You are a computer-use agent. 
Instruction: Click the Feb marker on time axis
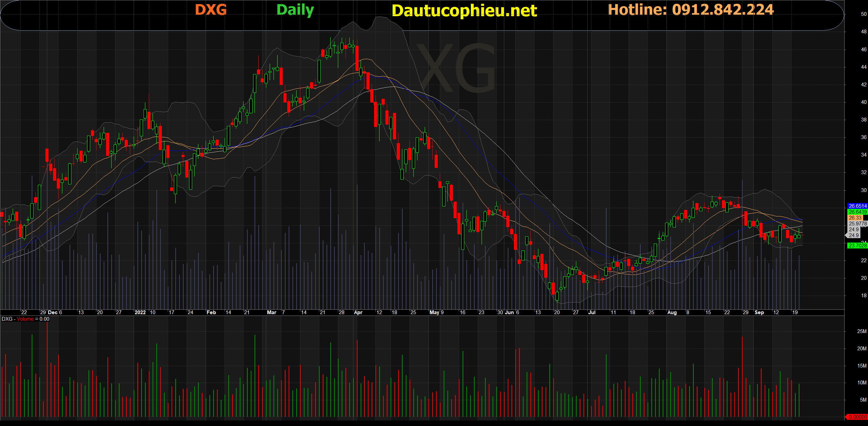click(x=211, y=312)
